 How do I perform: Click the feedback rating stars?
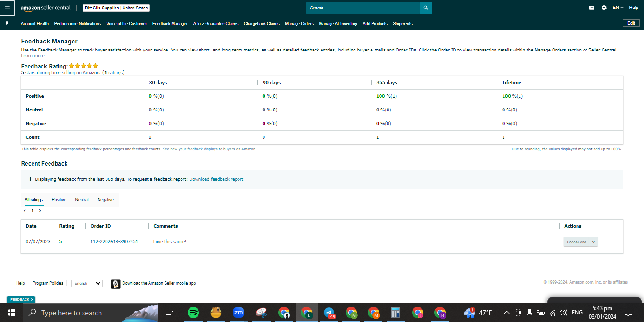click(83, 66)
